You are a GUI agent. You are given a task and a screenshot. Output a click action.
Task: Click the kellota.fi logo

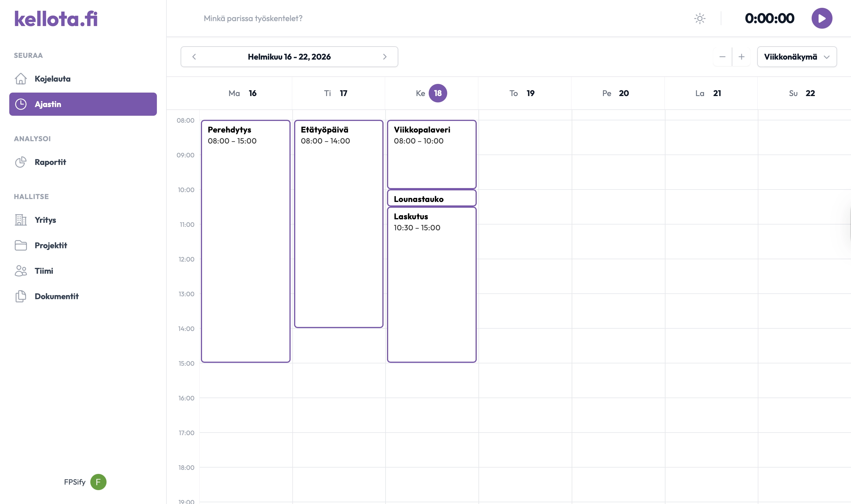[56, 19]
